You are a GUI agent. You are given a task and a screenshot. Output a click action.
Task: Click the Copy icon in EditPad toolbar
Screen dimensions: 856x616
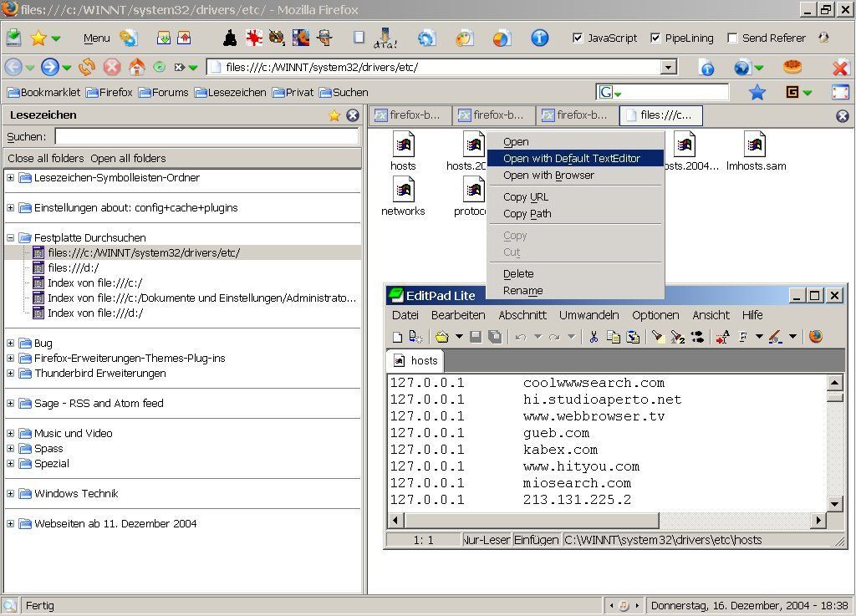tap(614, 337)
